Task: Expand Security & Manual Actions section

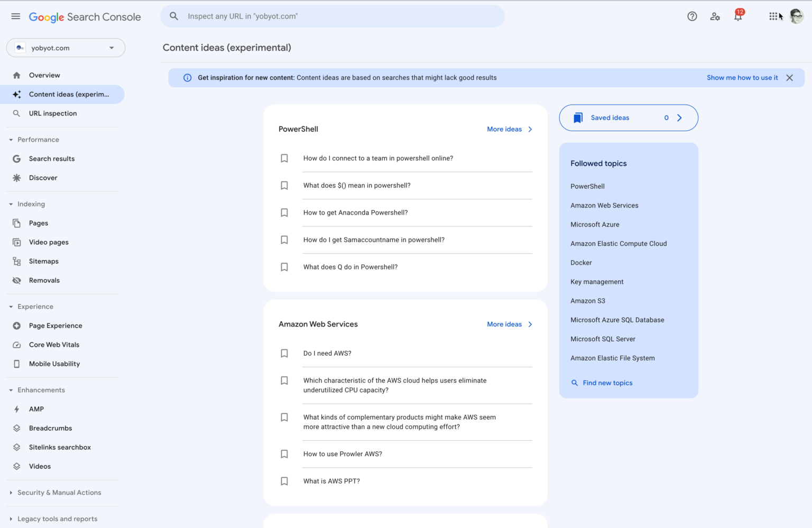Action: [x=11, y=493]
